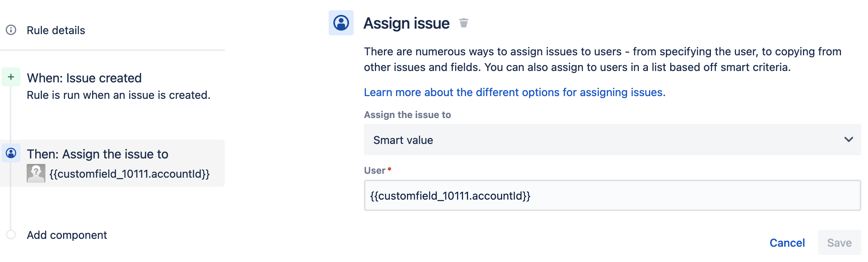The height and width of the screenshot is (262, 868).
Task: Click the unknown user avatar thumbnail
Action: tap(36, 173)
